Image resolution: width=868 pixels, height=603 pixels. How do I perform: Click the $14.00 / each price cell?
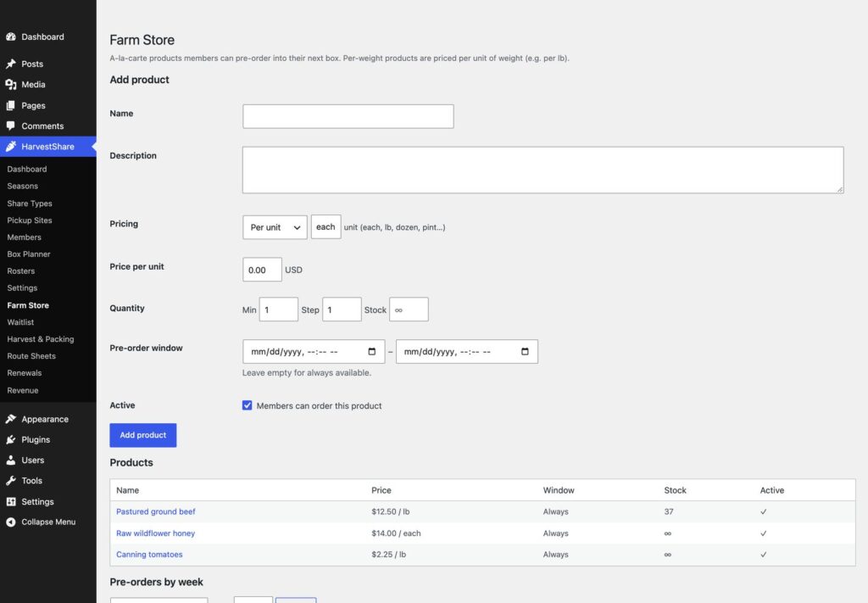(396, 533)
